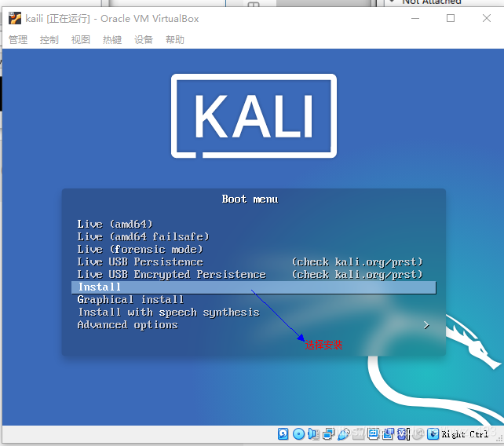Image resolution: width=504 pixels, height=446 pixels.
Task: Open Advanced options submenu entry
Action: point(127,325)
